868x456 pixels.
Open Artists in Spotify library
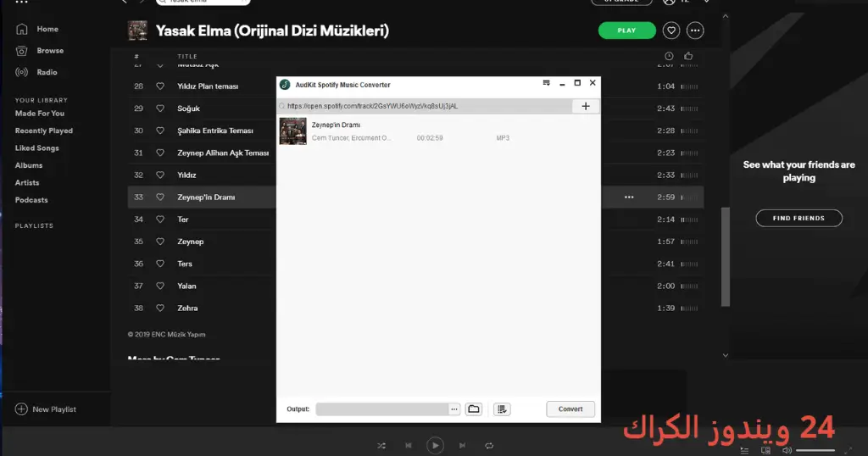tap(26, 182)
